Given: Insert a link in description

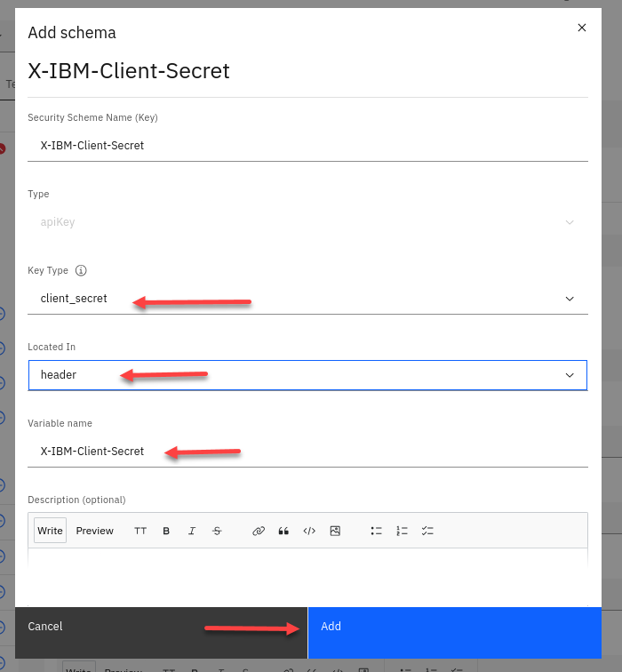Looking at the screenshot, I should tap(259, 531).
